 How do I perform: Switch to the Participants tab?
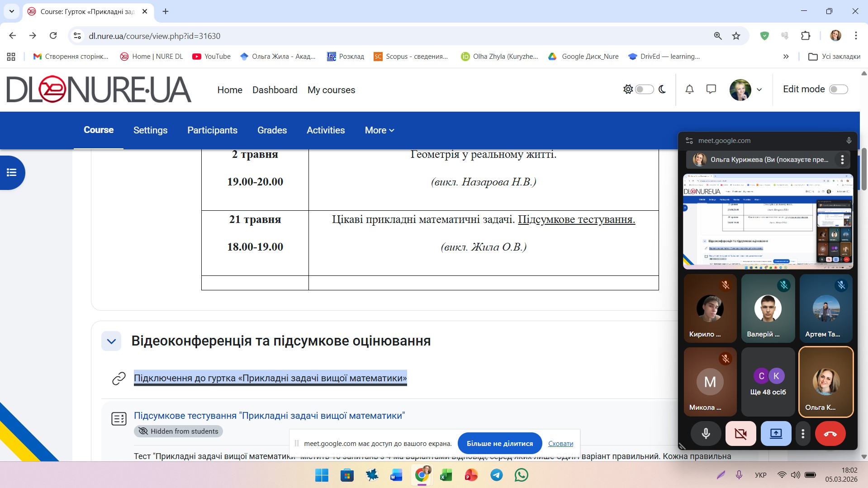pos(212,130)
